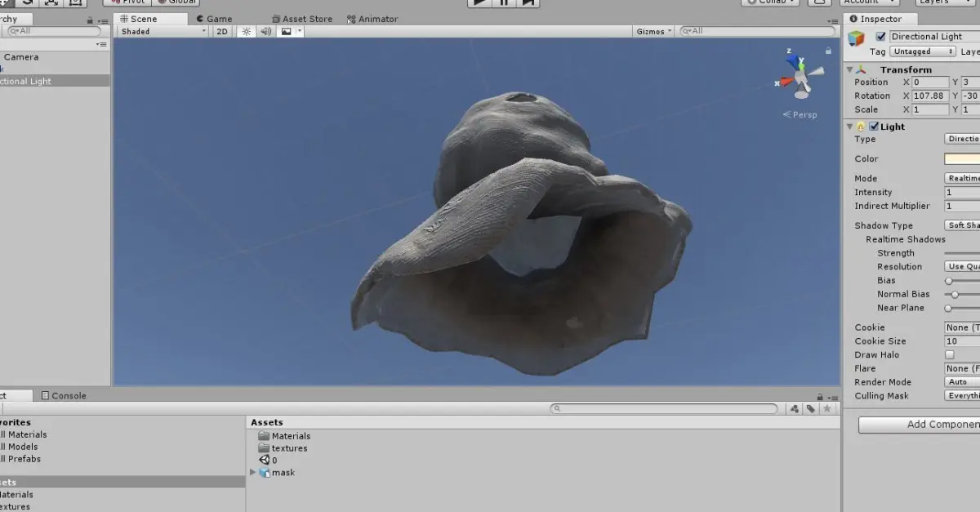The height and width of the screenshot is (512, 980).
Task: Open the light Color swatch
Action: (x=962, y=159)
